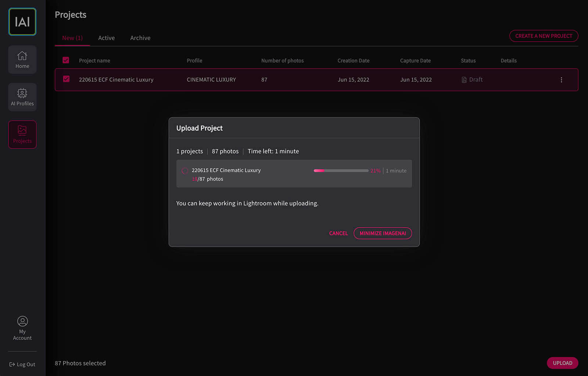This screenshot has height=376, width=588.
Task: Open AI Profiles from the sidebar
Action: [x=22, y=97]
